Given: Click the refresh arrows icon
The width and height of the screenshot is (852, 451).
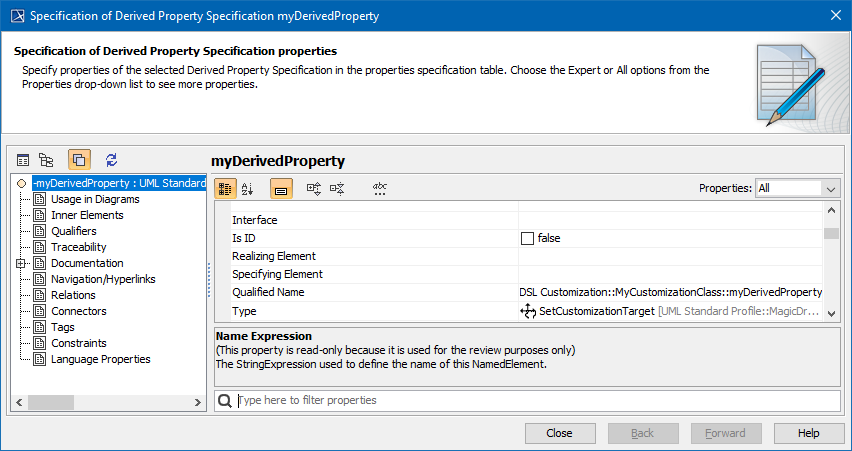Looking at the screenshot, I should 111,160.
